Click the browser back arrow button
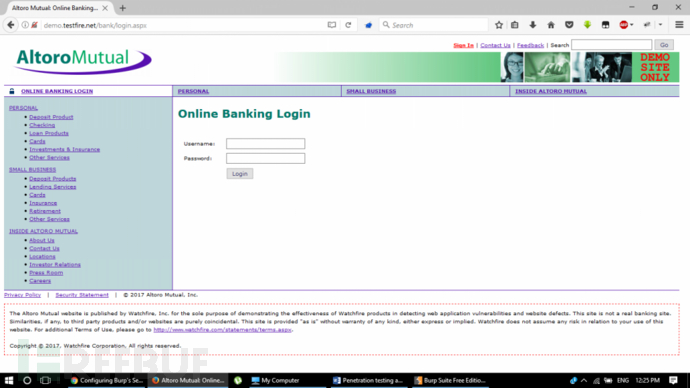Image resolution: width=690 pixels, height=388 pixels. coord(11,25)
